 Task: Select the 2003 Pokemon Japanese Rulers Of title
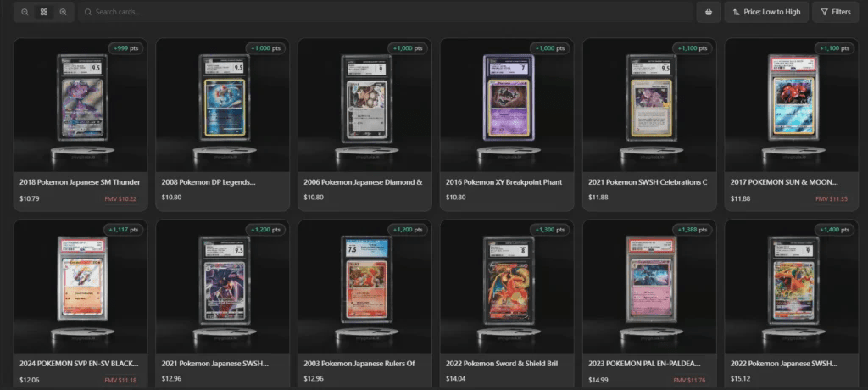click(x=359, y=364)
